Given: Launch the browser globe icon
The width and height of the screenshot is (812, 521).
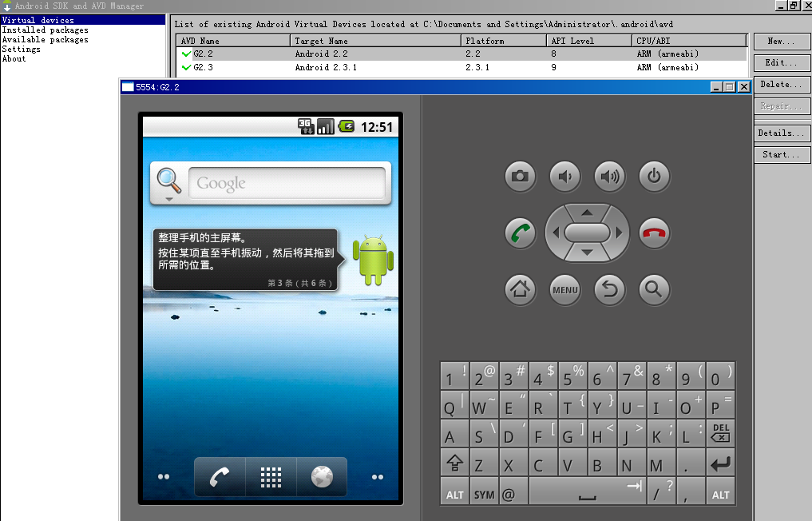Looking at the screenshot, I should click(x=321, y=477).
